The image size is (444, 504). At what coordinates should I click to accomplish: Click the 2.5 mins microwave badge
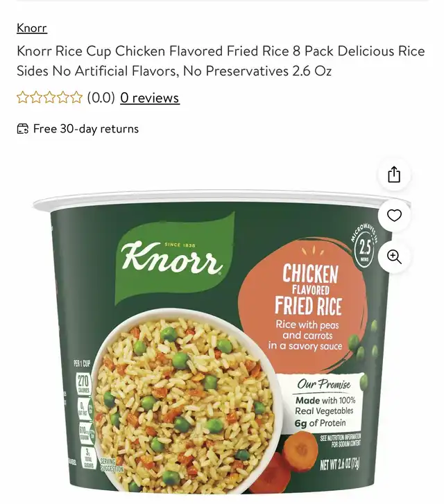(x=364, y=249)
